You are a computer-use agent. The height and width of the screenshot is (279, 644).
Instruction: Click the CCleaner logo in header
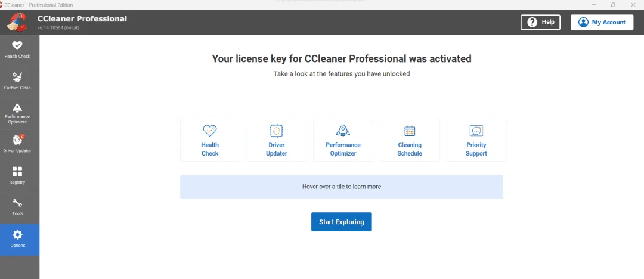click(17, 22)
